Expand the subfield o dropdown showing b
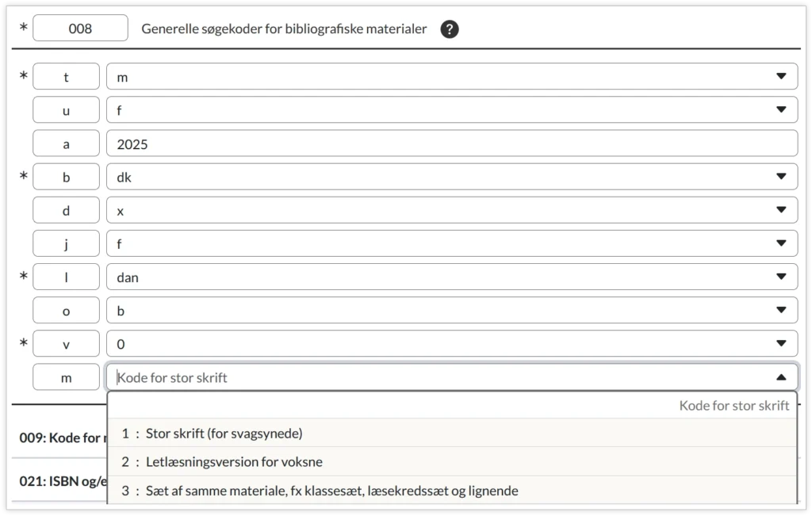The image size is (812, 516). pos(781,311)
